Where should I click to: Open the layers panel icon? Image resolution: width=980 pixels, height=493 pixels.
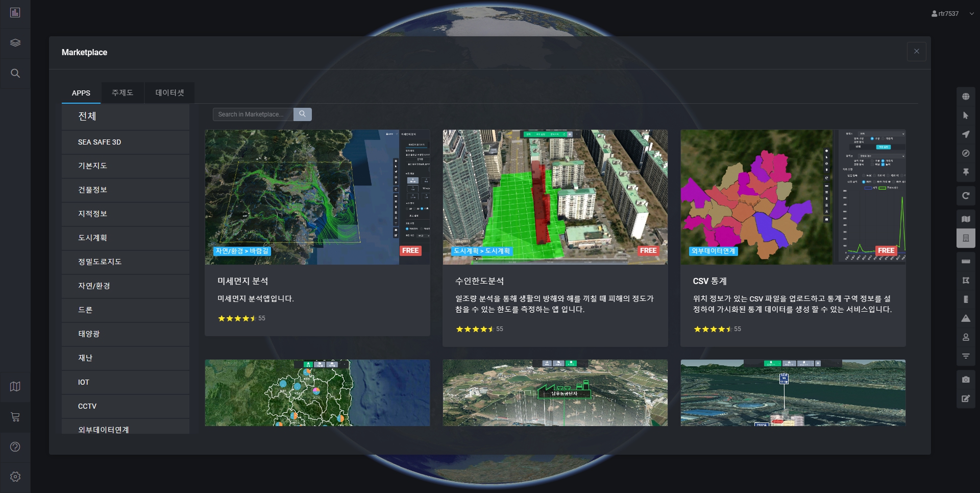click(x=15, y=43)
